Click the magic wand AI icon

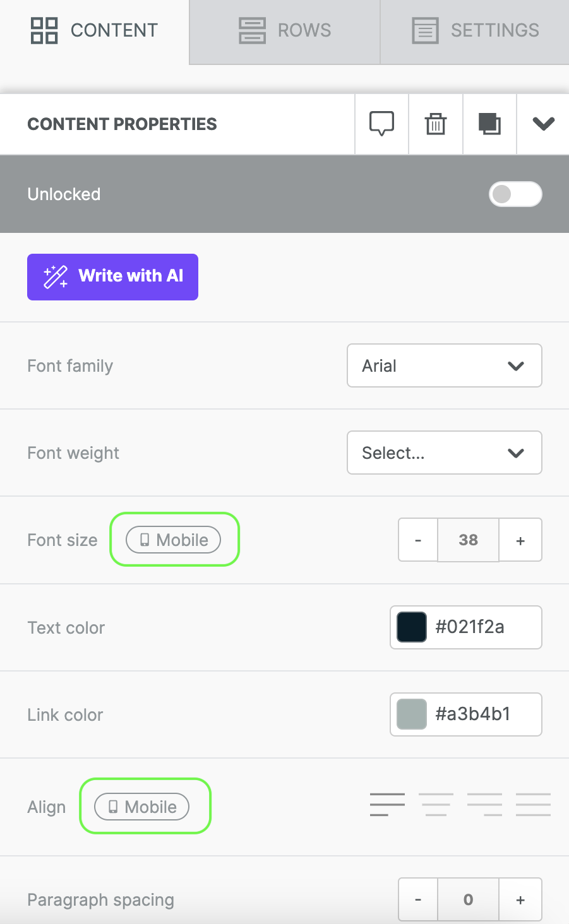56,277
